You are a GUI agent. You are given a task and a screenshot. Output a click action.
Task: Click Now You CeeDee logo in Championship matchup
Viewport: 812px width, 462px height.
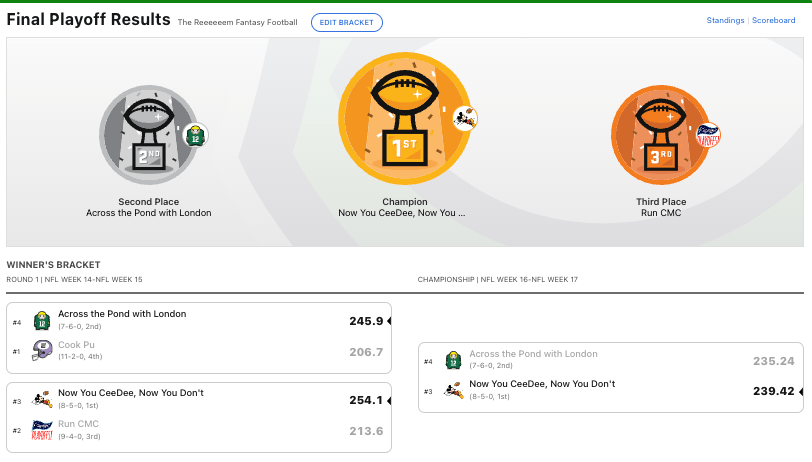[454, 391]
